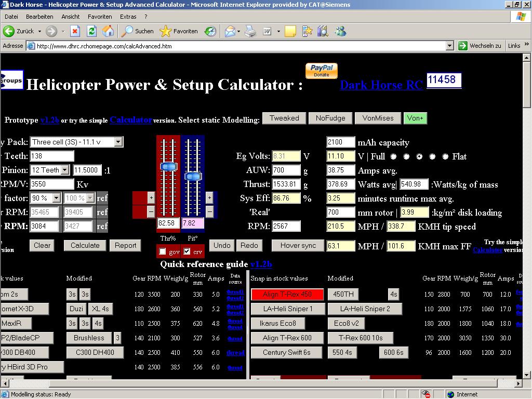The height and width of the screenshot is (399, 532).
Task: Click the Edit with Word icon
Action: 268,31
